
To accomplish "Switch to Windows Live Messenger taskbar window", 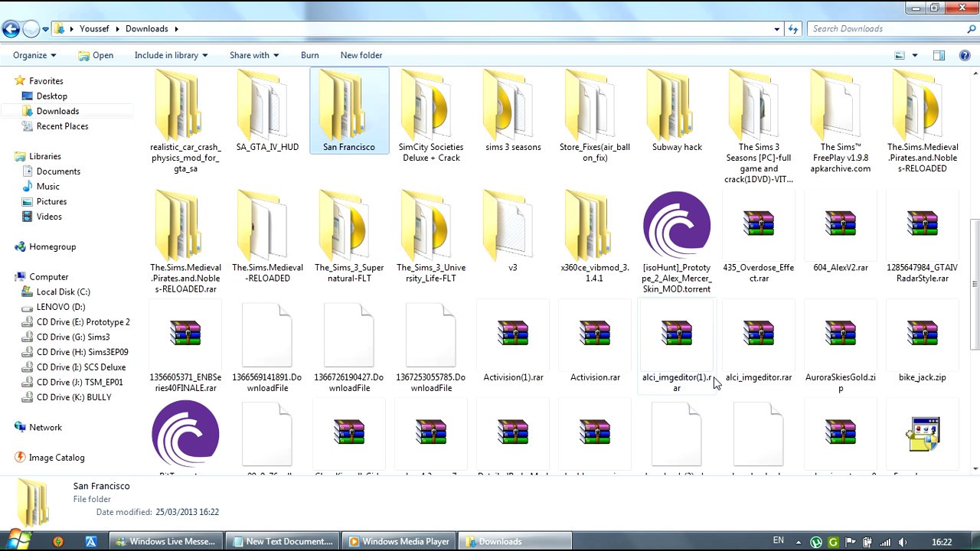I will [165, 541].
